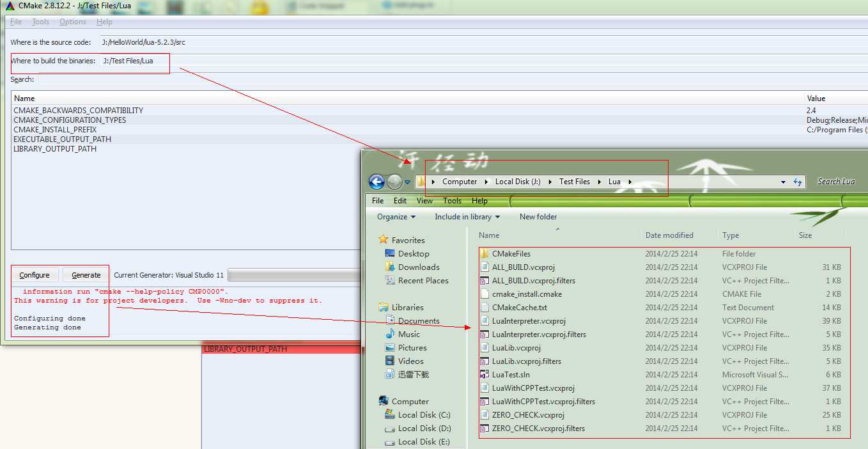Open recent locations dropdown arrow in Explorer
This screenshot has height=449, width=868.
[x=407, y=182]
